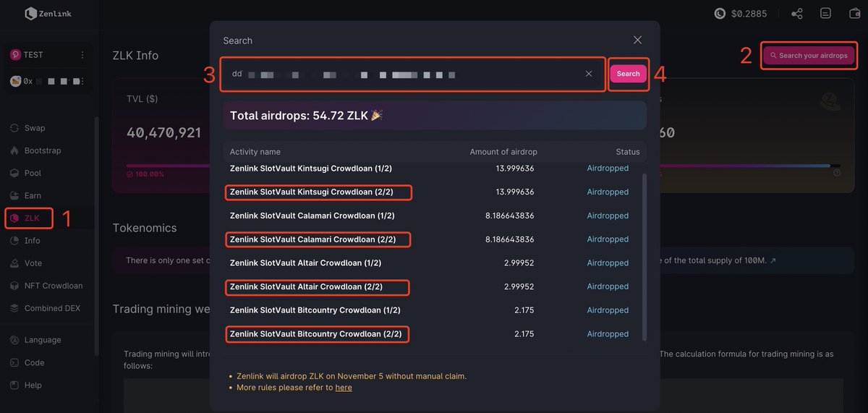
Task: Close the Search dialog
Action: click(x=637, y=41)
